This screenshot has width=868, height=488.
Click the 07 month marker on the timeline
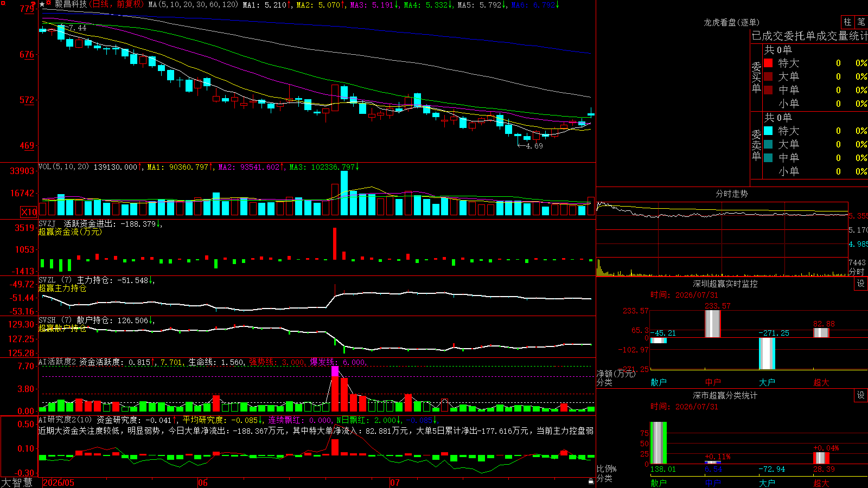click(395, 483)
